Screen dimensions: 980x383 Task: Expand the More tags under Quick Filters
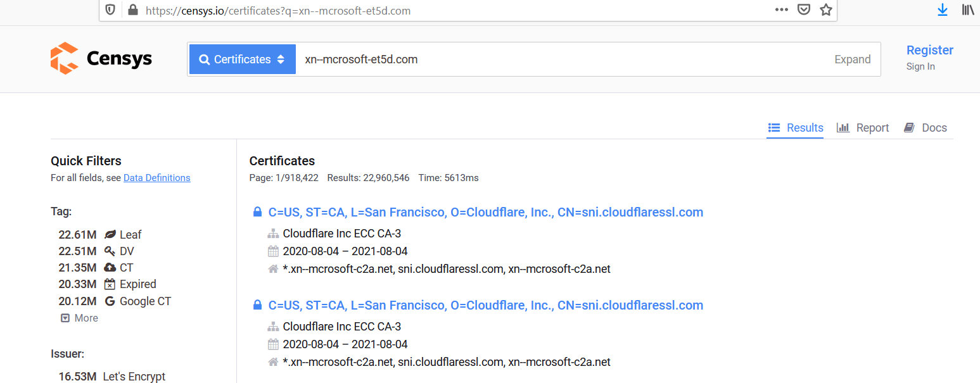pos(79,317)
